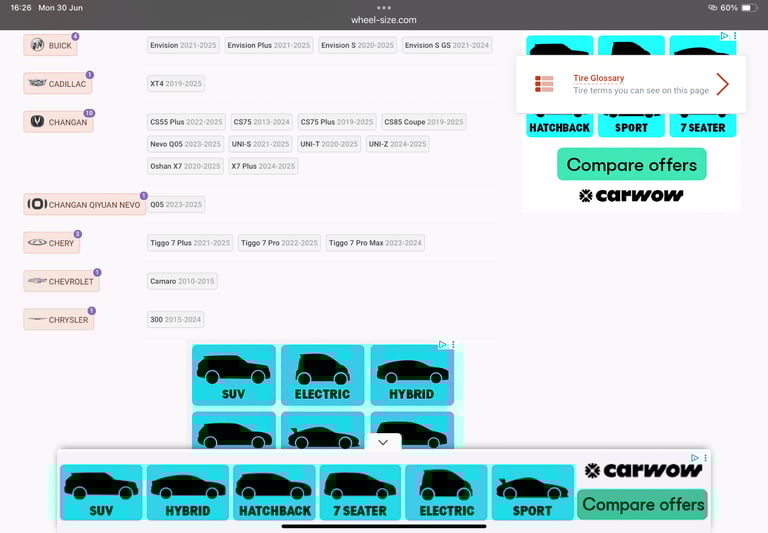Click carwow logo in sidebar ad

(631, 195)
